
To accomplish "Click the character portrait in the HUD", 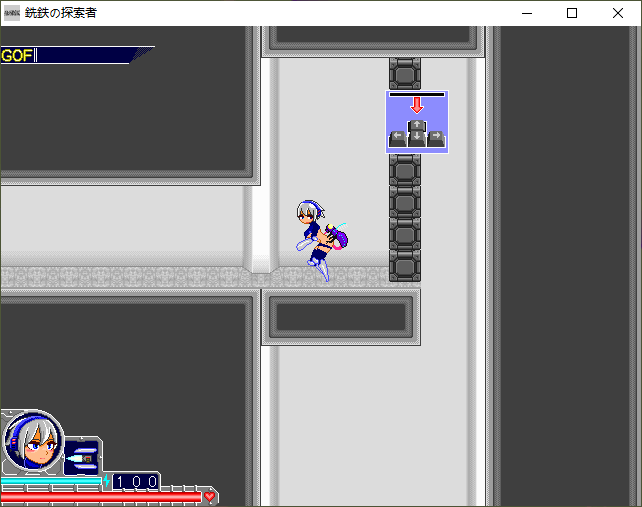I will (32, 441).
